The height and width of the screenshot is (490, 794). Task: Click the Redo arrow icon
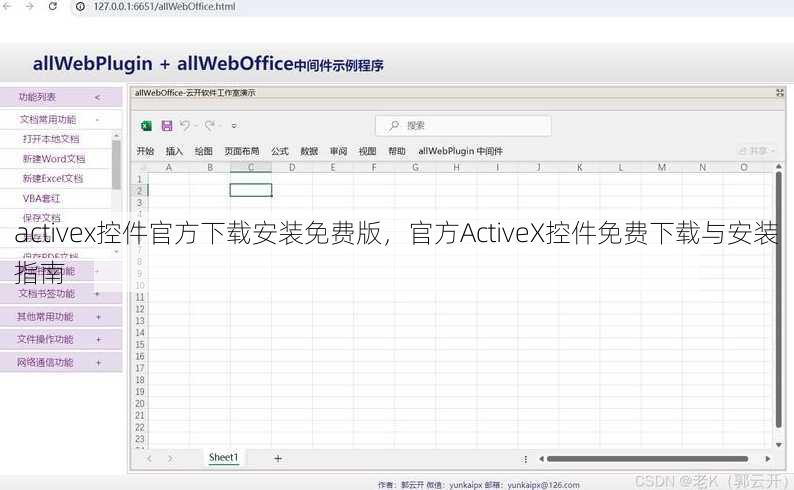[x=210, y=126]
